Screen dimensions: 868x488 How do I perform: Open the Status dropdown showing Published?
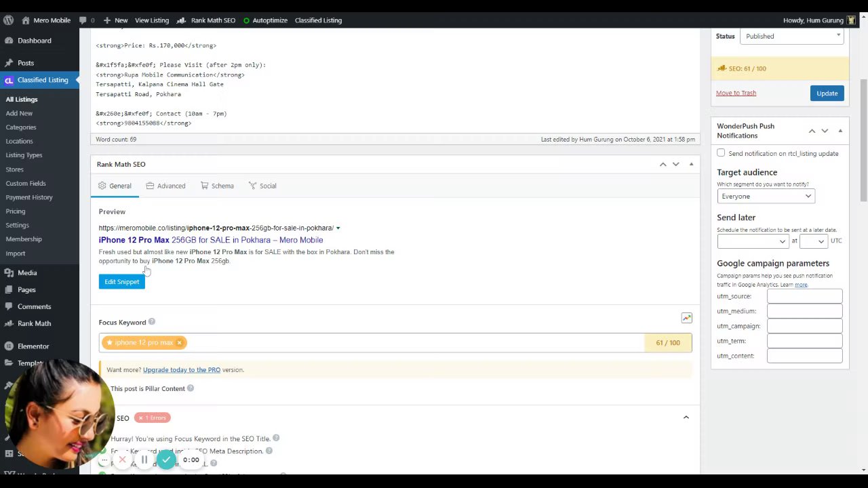pyautogui.click(x=791, y=37)
